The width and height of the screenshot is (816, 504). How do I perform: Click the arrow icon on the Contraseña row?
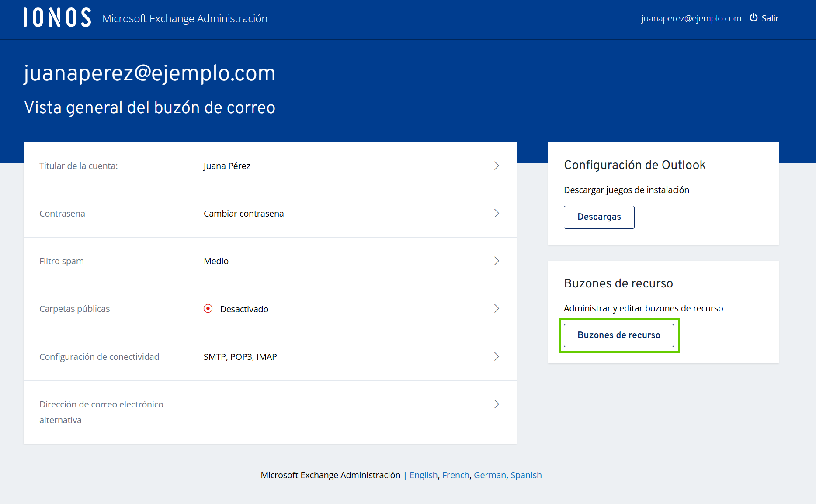click(497, 214)
